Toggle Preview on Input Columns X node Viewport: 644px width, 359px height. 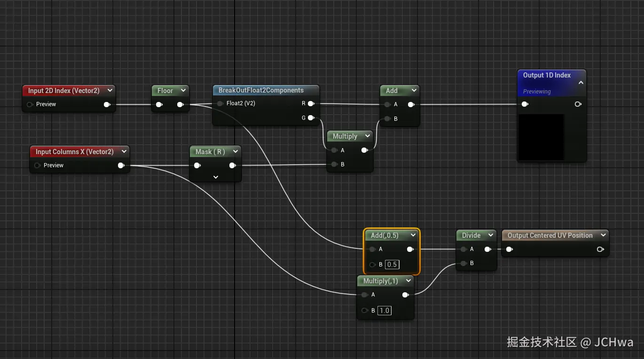[38, 165]
